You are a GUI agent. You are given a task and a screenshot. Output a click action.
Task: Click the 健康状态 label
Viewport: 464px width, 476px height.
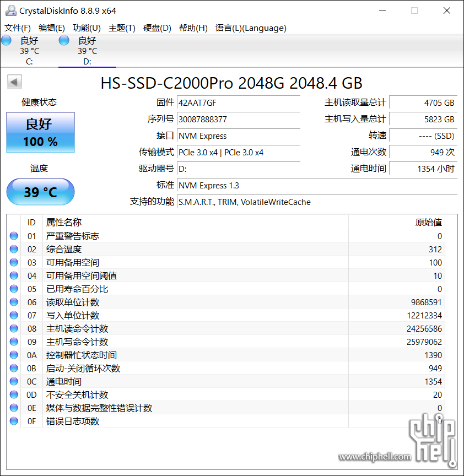point(39,102)
